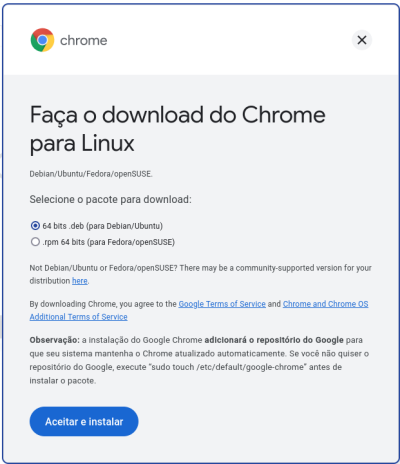400x464 pixels.
Task: Click the 'Selecione o pacote para download:' text
Action: click(111, 199)
